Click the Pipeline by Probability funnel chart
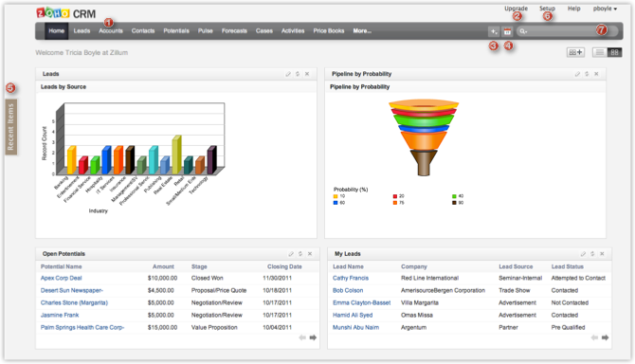This screenshot has width=635, height=364. tap(424, 137)
